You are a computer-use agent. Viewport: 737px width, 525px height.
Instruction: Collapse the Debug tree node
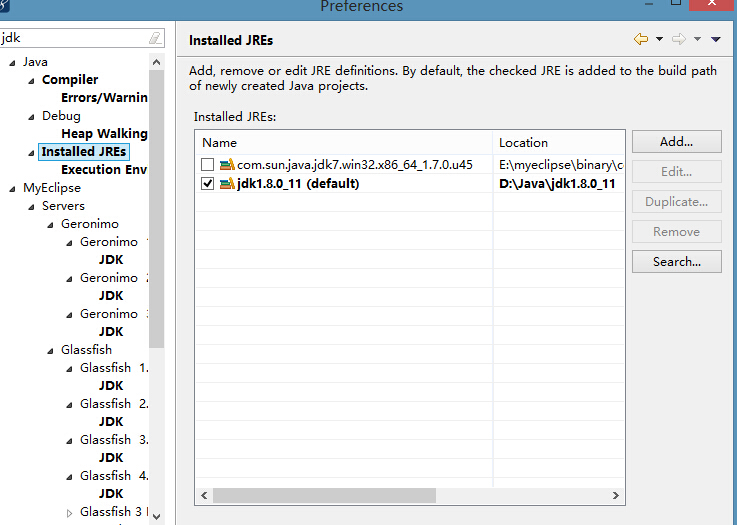click(31, 117)
